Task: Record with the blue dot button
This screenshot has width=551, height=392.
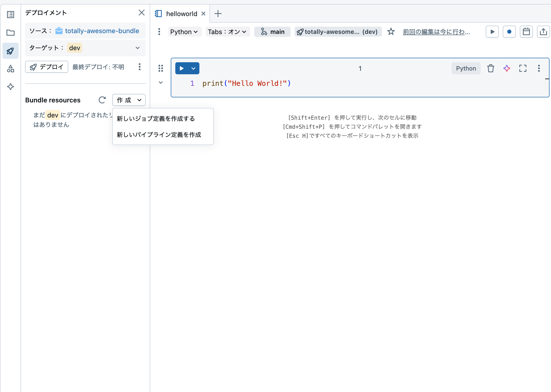Action: (x=509, y=32)
